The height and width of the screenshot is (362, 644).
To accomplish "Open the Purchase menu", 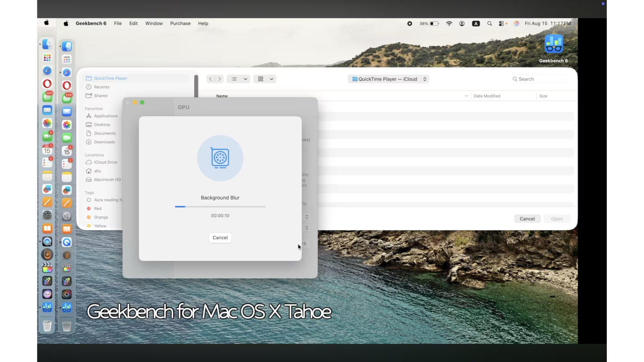I will (180, 23).
